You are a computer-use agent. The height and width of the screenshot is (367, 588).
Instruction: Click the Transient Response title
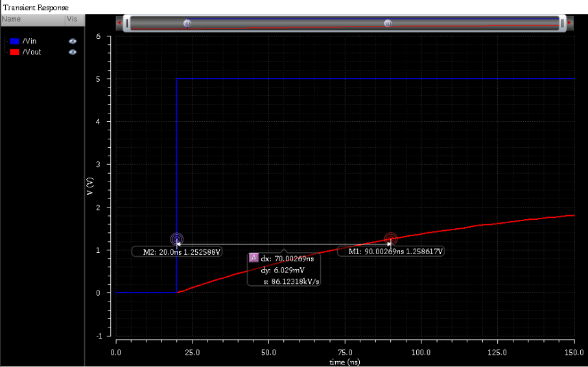coord(36,8)
